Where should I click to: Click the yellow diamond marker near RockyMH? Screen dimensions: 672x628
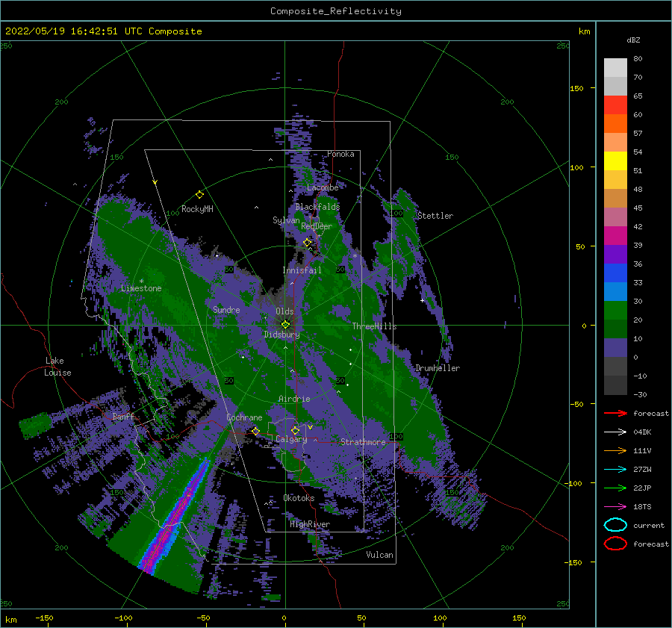coord(199,195)
